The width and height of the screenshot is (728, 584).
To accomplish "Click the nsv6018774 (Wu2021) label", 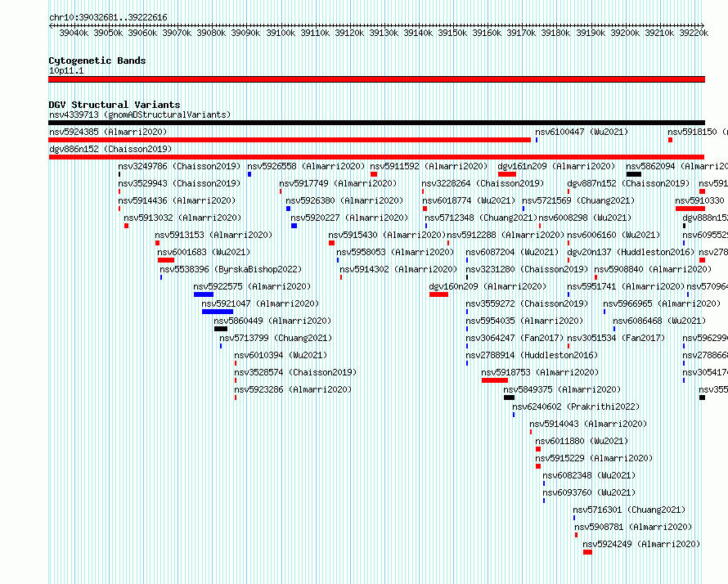I will click(469, 200).
